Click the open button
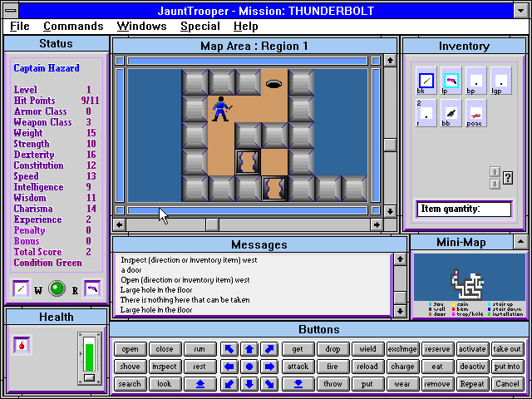532x399 pixels. pyautogui.click(x=131, y=349)
